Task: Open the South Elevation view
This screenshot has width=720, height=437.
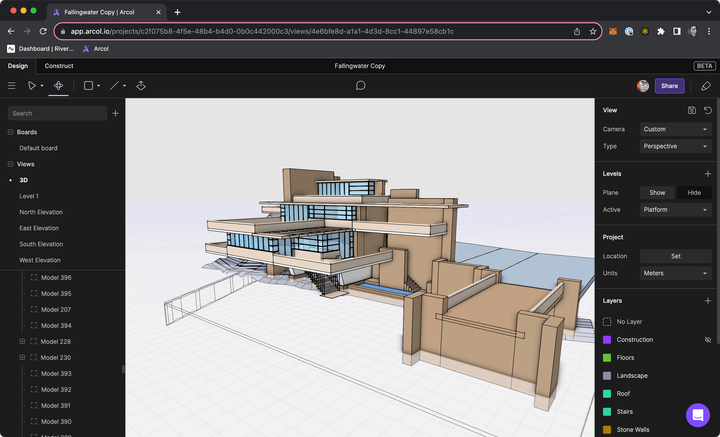Action: click(41, 244)
